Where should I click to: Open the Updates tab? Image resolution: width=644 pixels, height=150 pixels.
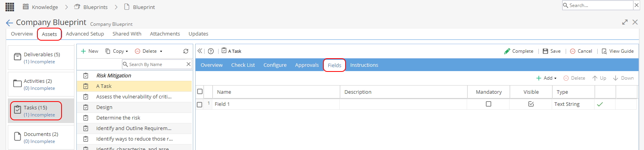198,34
